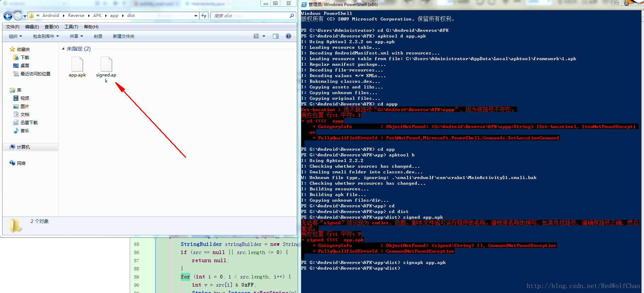Image resolution: width=644 pixels, height=293 pixels.
Task: Open the 编辑(E) menu
Action: point(32,27)
